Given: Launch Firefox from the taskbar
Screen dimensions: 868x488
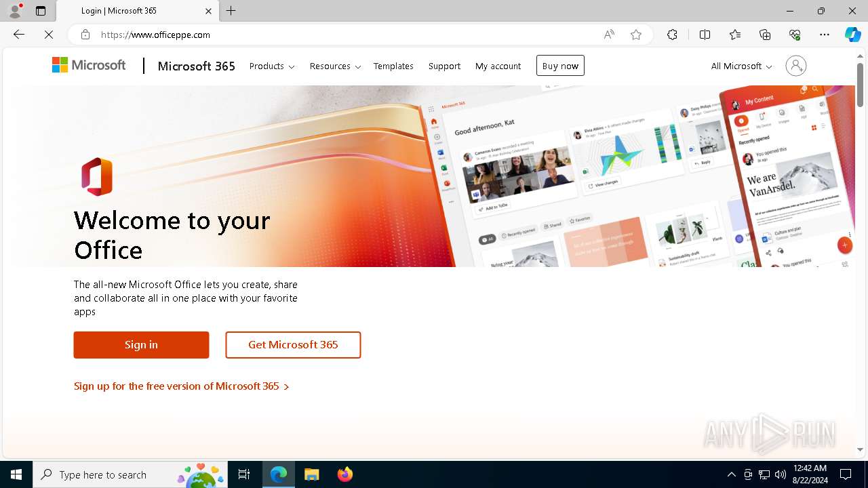Looking at the screenshot, I should pyautogui.click(x=344, y=474).
